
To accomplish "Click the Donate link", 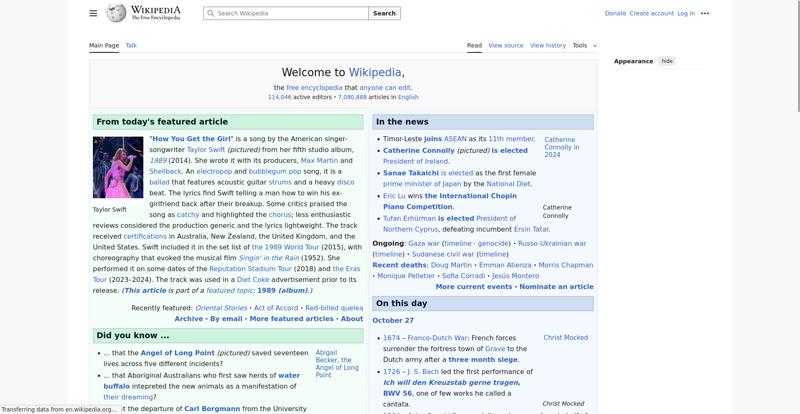I will pyautogui.click(x=615, y=13).
